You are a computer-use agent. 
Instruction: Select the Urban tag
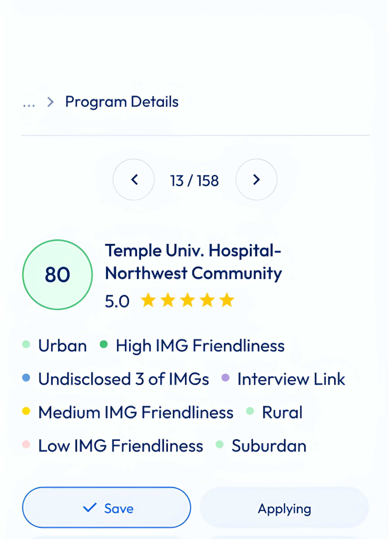pos(62,346)
